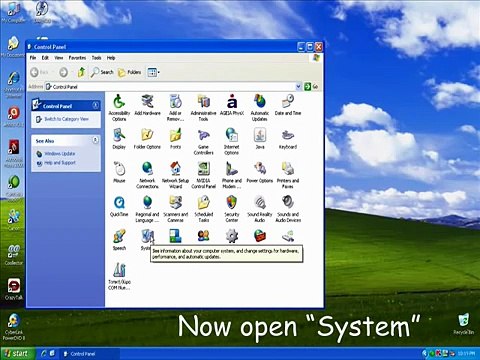Click the Forward arrow toolbar button
This screenshot has height=360, width=480.
click(63, 72)
